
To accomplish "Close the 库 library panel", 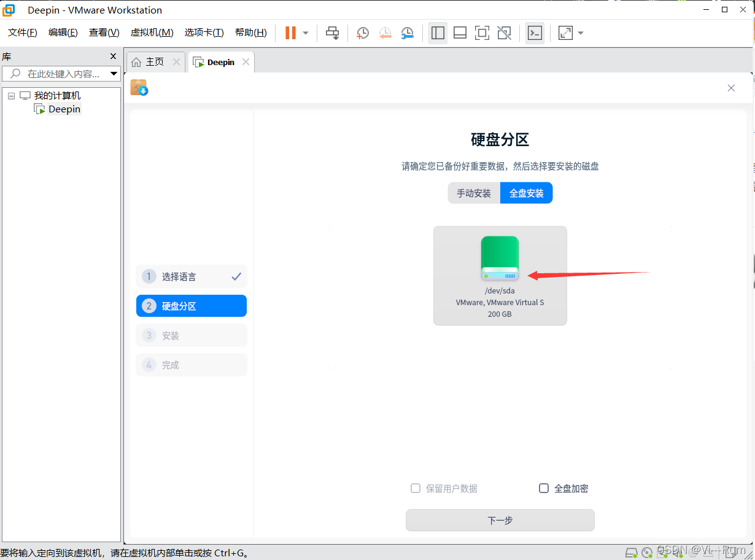I will coord(113,56).
